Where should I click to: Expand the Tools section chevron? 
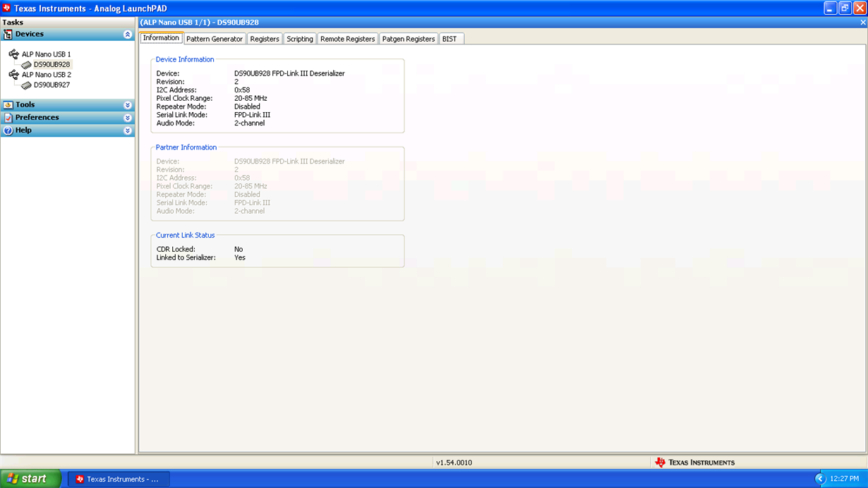coord(128,104)
